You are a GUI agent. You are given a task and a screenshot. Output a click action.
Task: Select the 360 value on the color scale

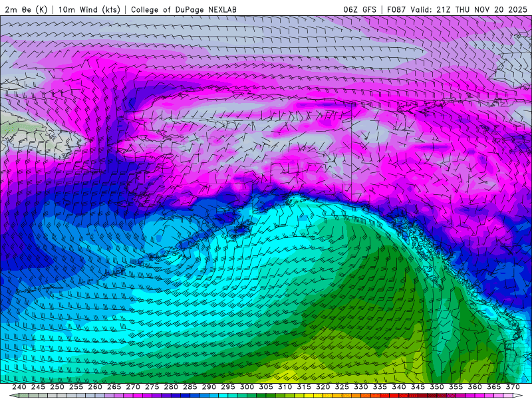click(x=475, y=387)
